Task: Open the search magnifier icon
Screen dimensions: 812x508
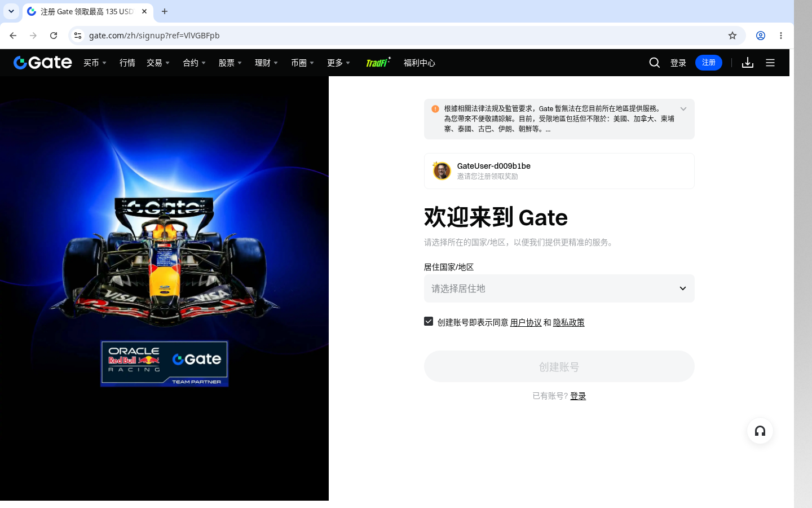Action: point(655,63)
